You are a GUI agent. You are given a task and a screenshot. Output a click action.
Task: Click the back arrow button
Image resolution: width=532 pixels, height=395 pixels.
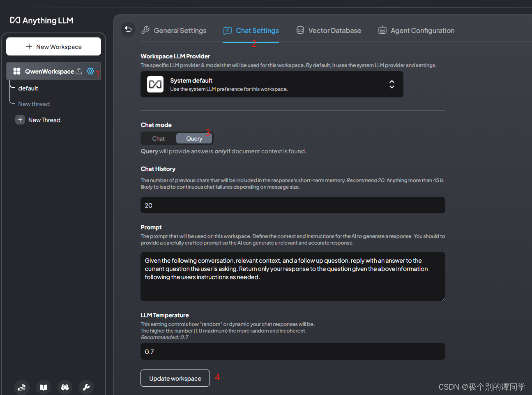click(x=128, y=29)
